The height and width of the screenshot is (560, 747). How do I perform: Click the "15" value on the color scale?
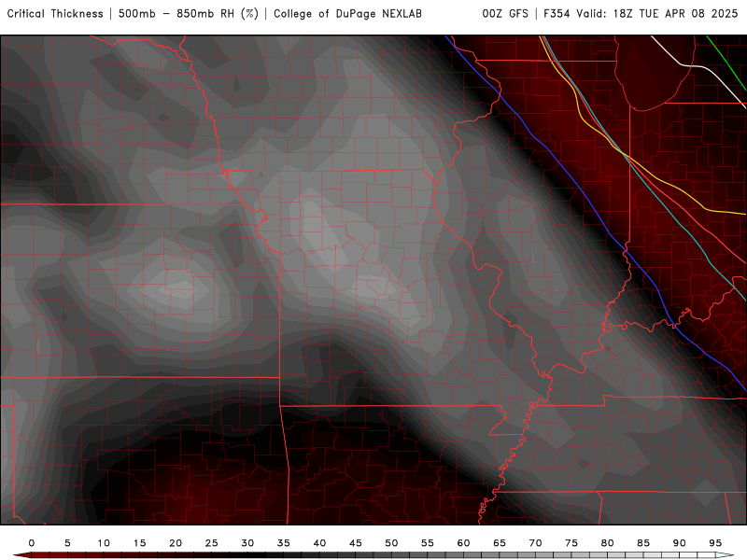139,543
